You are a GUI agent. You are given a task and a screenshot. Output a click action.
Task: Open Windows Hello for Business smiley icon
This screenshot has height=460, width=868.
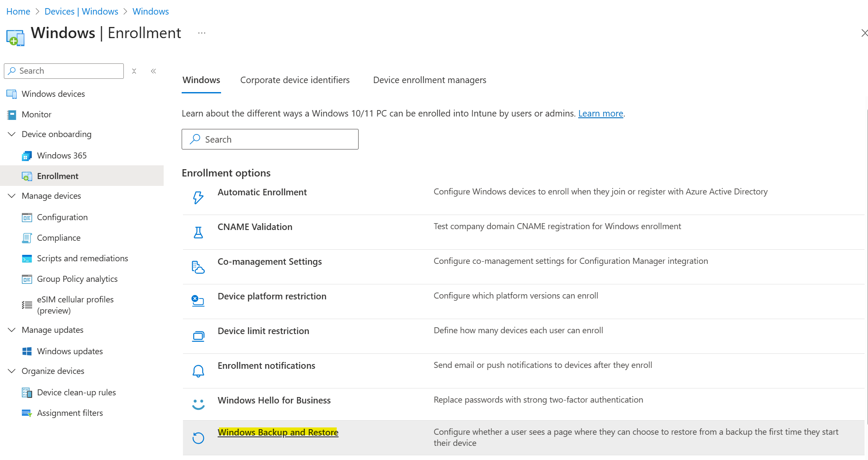coord(198,404)
